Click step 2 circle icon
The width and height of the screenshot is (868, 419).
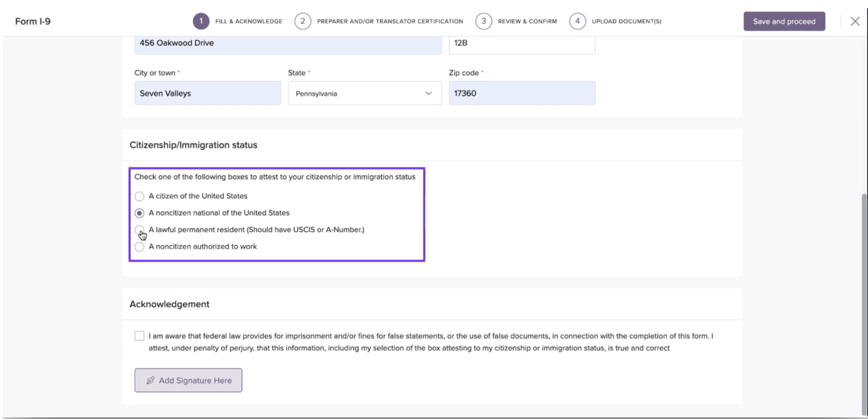[302, 22]
